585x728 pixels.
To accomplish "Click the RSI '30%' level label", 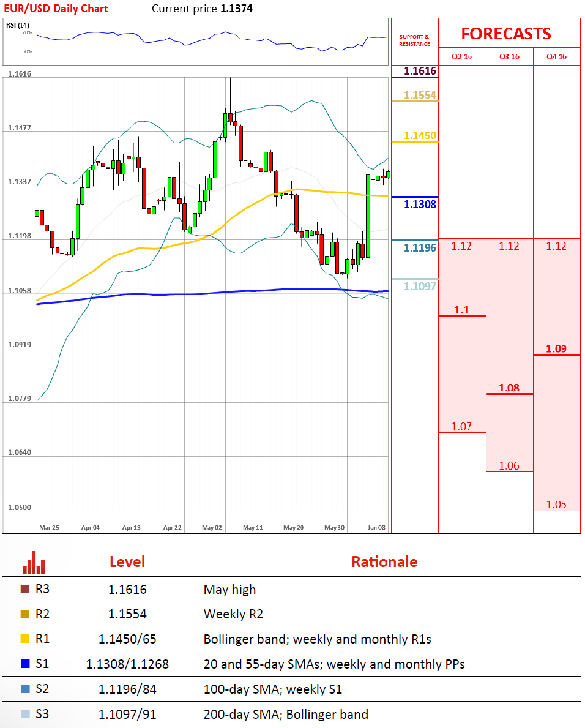I will click(27, 51).
